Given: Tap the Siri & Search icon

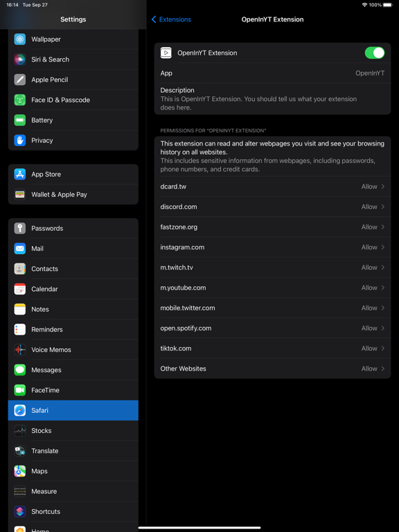Looking at the screenshot, I should coord(19,60).
